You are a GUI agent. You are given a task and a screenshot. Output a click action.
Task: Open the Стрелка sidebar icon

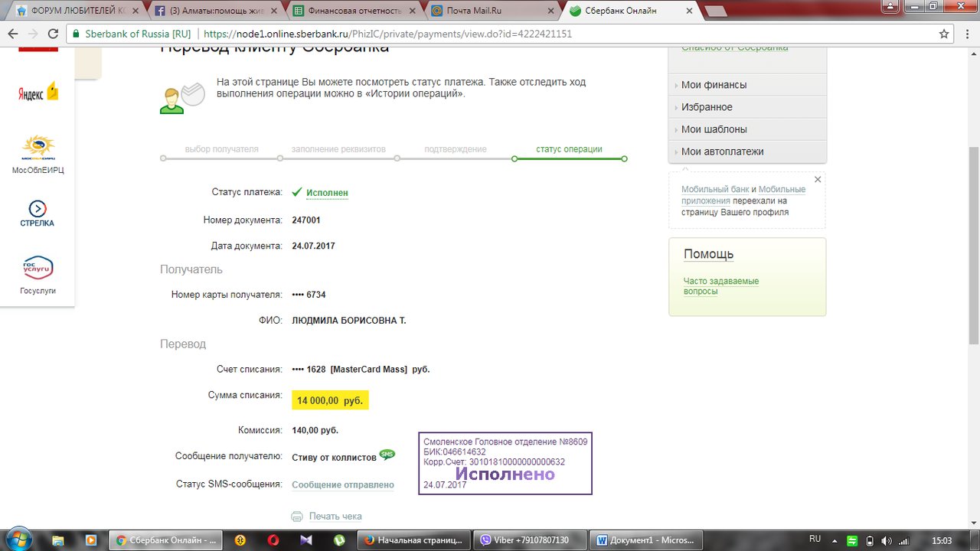(x=38, y=214)
